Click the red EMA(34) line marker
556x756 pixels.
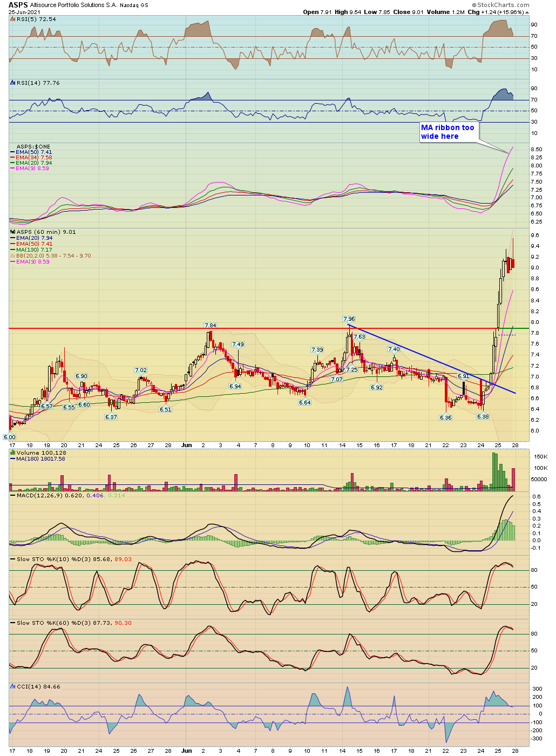point(13,158)
